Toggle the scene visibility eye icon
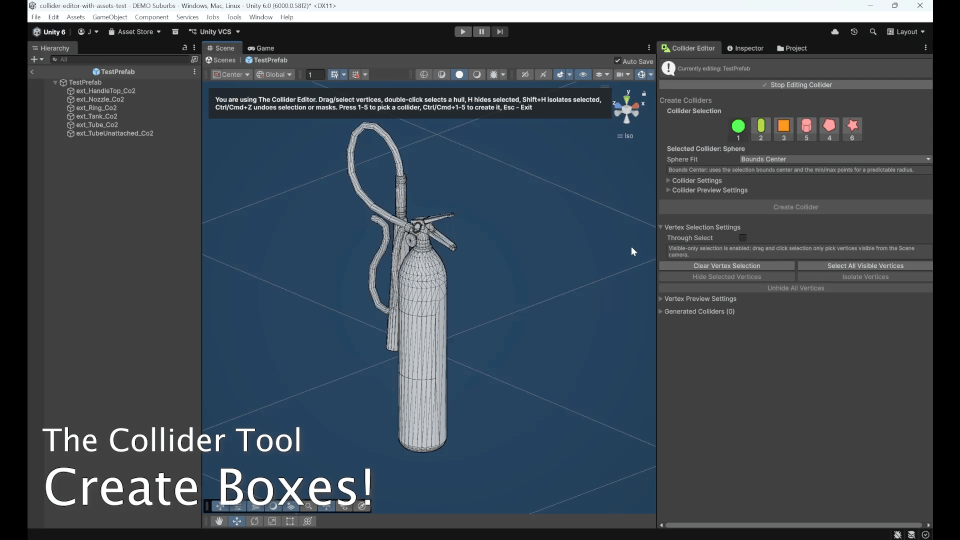 click(x=583, y=75)
